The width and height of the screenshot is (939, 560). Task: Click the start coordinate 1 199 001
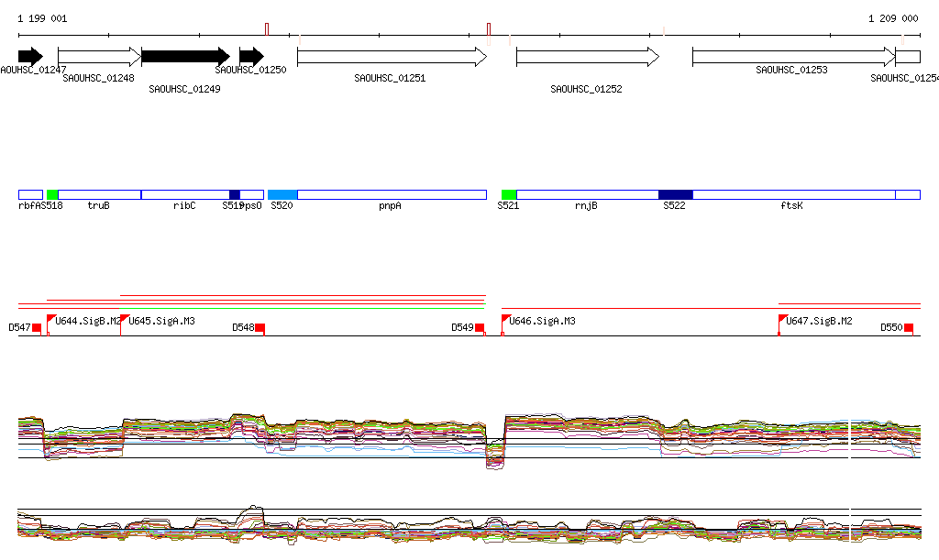(42, 18)
